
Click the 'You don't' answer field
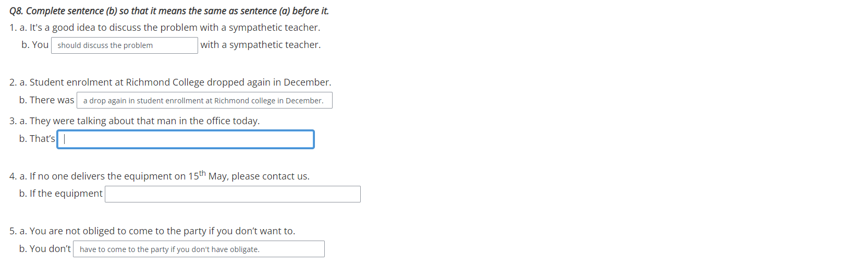click(x=199, y=249)
